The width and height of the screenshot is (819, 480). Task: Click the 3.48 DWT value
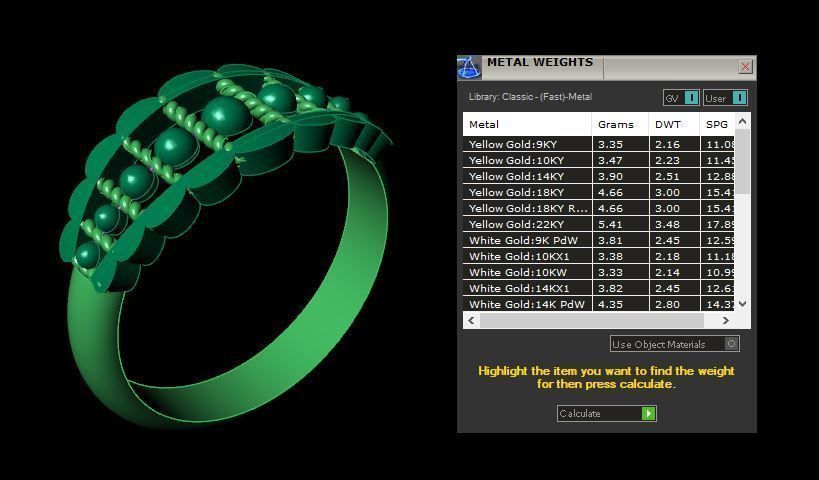point(668,224)
